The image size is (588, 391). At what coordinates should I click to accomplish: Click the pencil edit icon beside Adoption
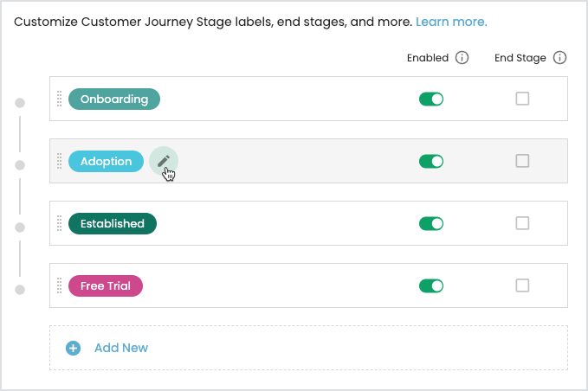pyautogui.click(x=163, y=161)
